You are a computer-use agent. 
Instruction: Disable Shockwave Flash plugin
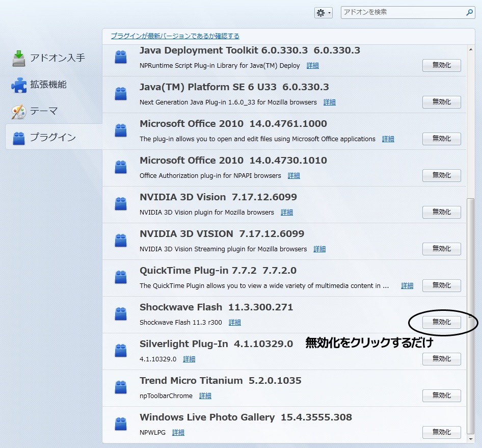click(441, 322)
